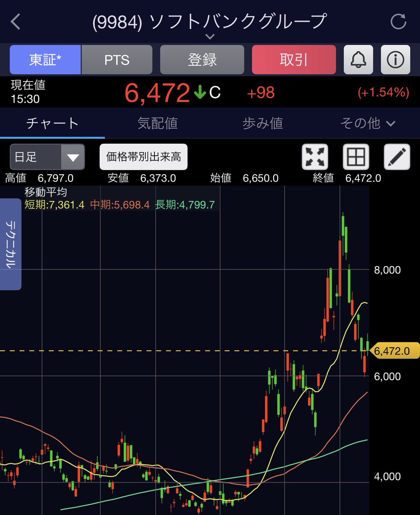Select the (9984) ソフトバンクグループ title
The height and width of the screenshot is (515, 420).
pyautogui.click(x=209, y=22)
